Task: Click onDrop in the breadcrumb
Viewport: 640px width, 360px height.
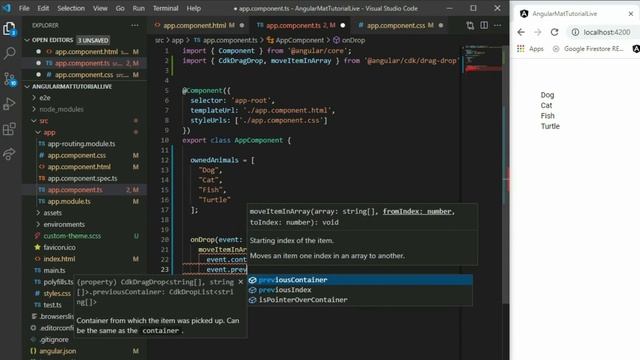Action: (x=353, y=40)
